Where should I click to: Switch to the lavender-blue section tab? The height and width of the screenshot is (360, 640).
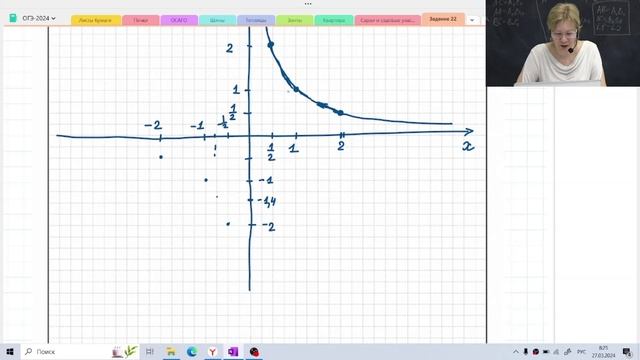(256, 20)
